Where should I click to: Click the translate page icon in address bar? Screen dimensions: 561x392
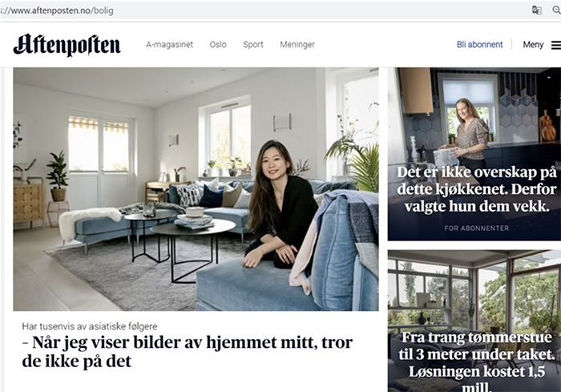point(536,10)
